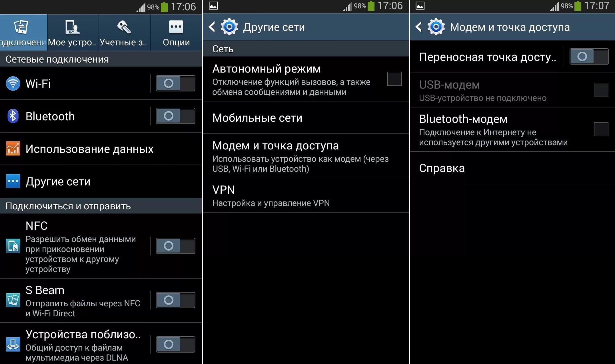This screenshot has width=615, height=364.
Task: Toggle the Bluetooth switch off
Action: coord(175,116)
